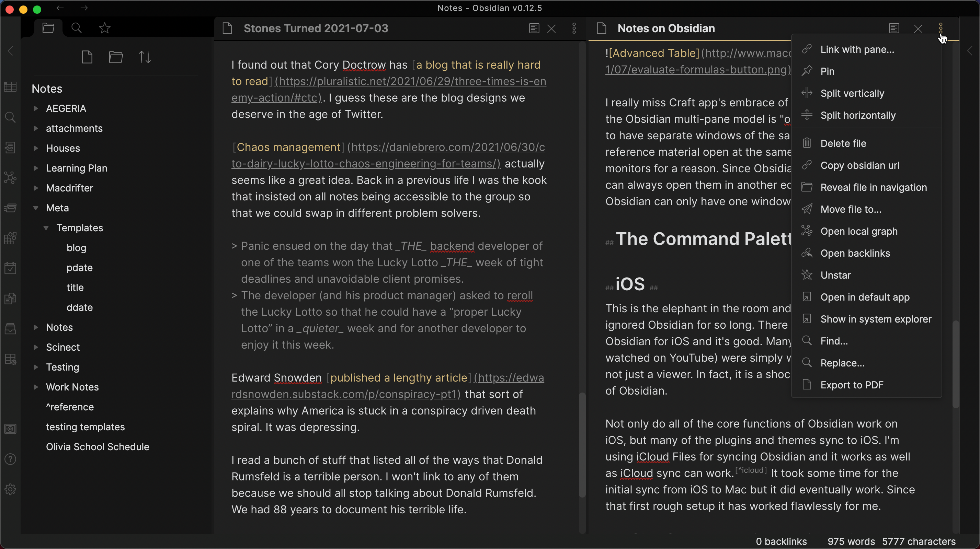Choose Open in default app

(x=867, y=297)
